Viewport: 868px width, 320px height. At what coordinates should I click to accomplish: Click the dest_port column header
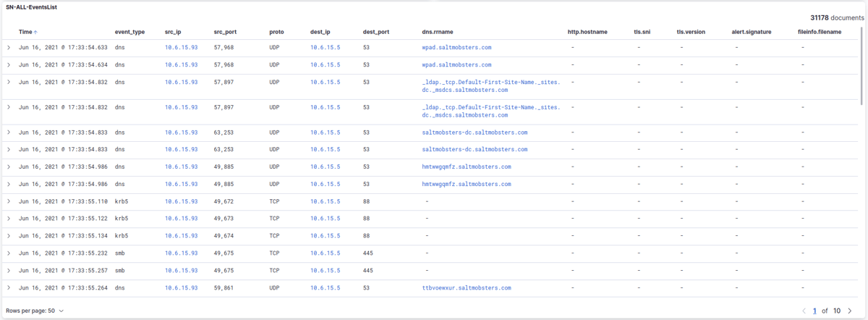376,32
